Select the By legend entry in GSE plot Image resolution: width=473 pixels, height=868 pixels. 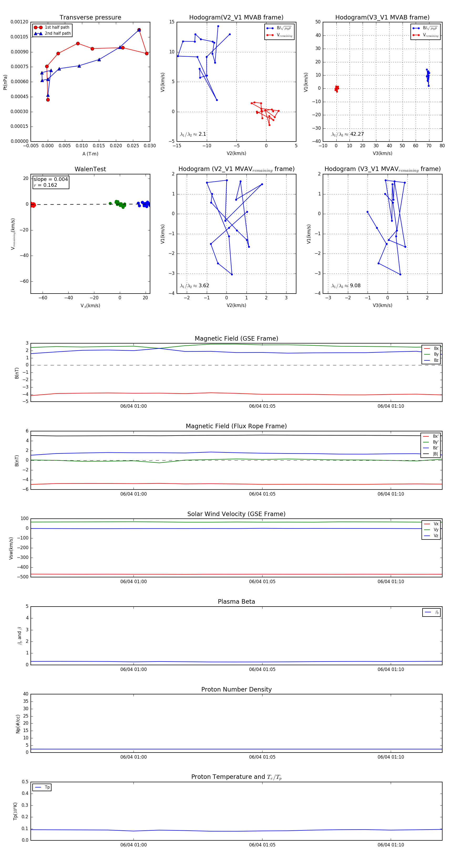pyautogui.click(x=431, y=355)
